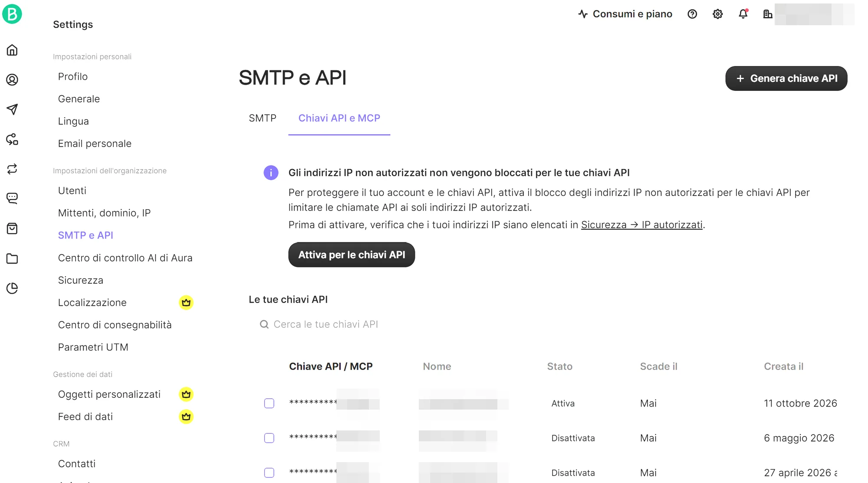Select checkbox for the Attiva API key
This screenshot has width=868, height=483.
(269, 403)
